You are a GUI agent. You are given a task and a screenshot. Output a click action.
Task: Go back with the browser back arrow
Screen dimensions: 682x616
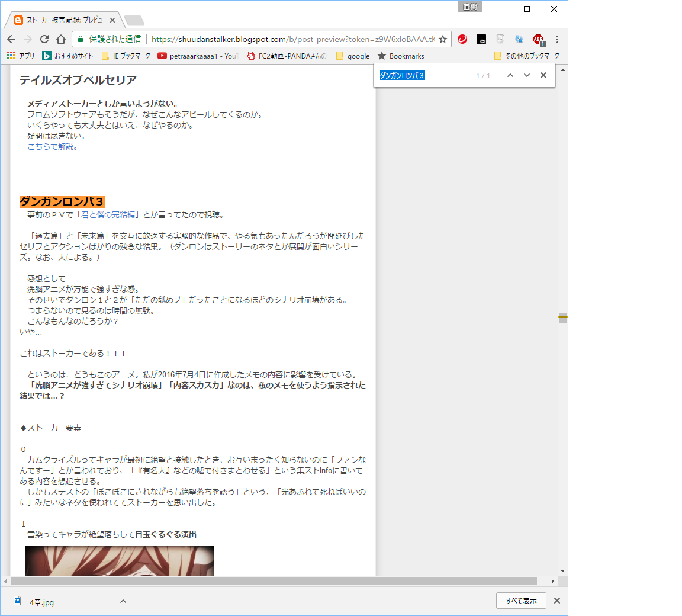point(11,39)
